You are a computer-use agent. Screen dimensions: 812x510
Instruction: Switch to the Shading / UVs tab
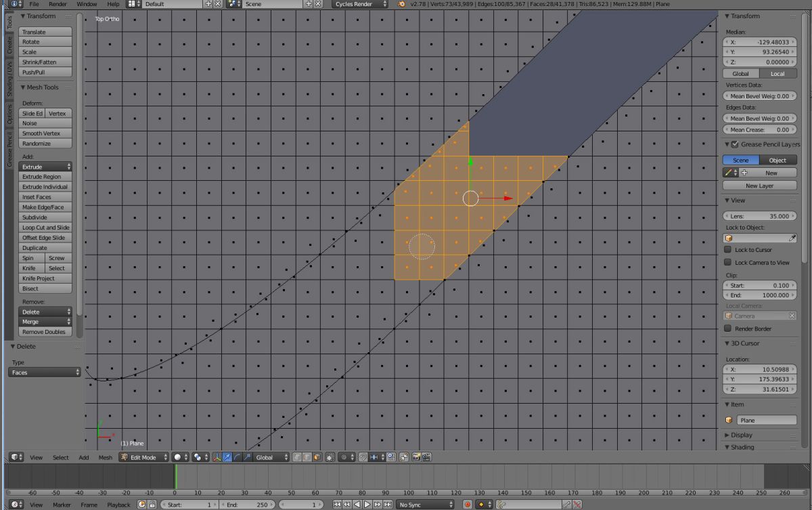click(9, 78)
